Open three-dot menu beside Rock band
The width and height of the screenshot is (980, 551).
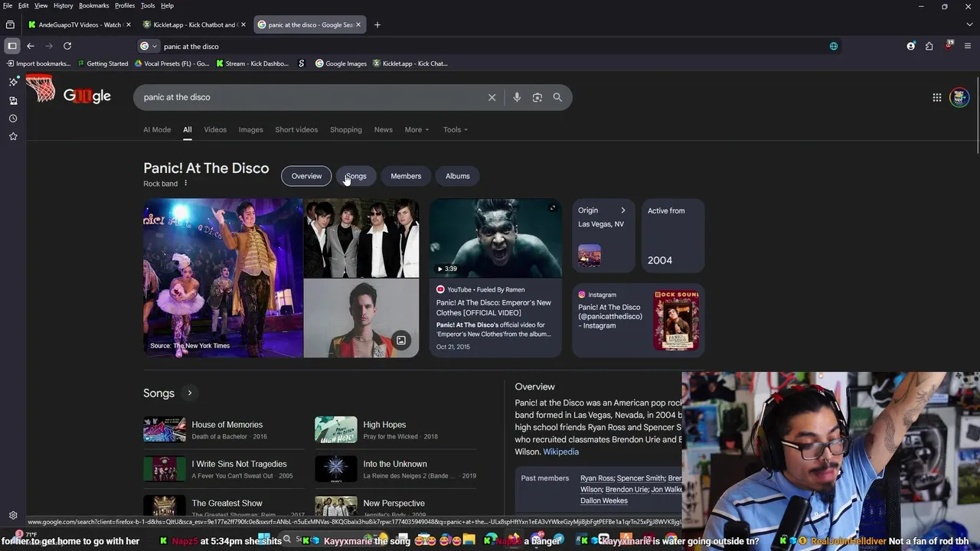pos(185,184)
